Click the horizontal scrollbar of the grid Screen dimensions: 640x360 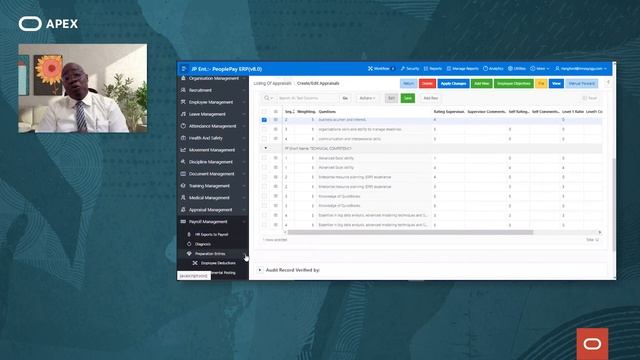click(x=410, y=232)
